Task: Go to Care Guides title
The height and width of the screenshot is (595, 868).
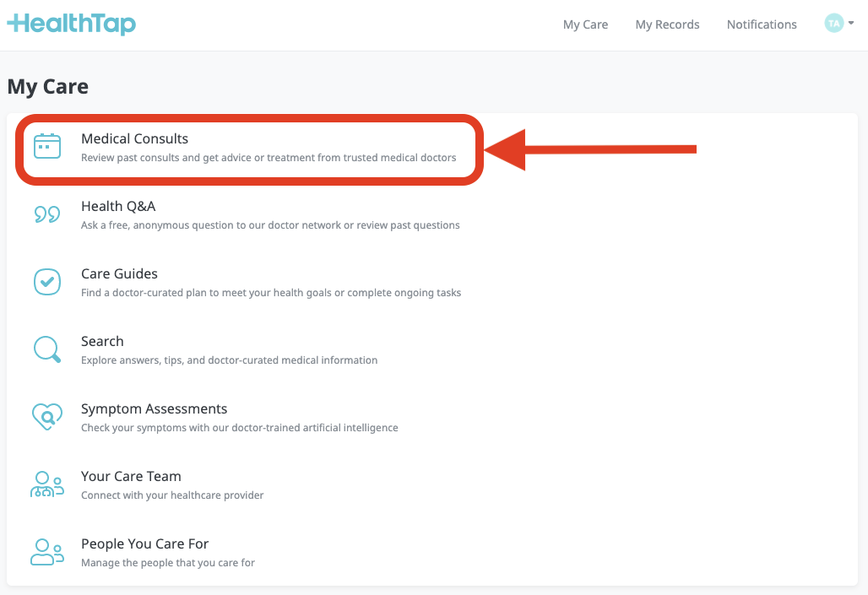Action: pos(119,273)
